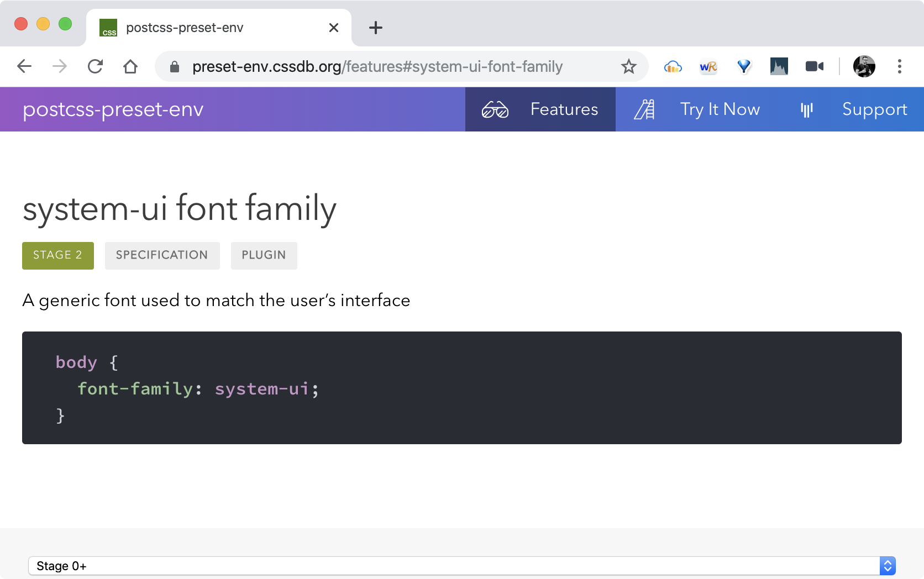Click the yellow minimize window button
The height and width of the screenshot is (579, 924).
[x=43, y=24]
